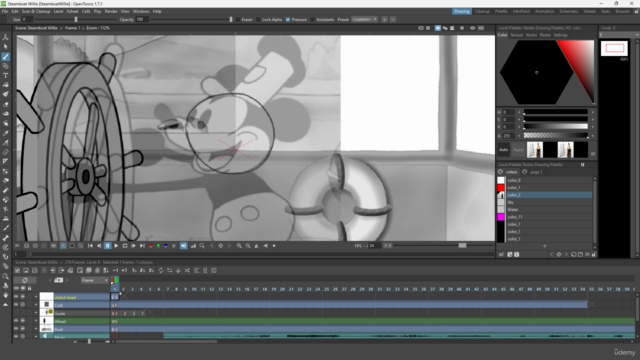Click the Play button in the viewer playback bar
This screenshot has width=640, height=360.
[x=116, y=246]
